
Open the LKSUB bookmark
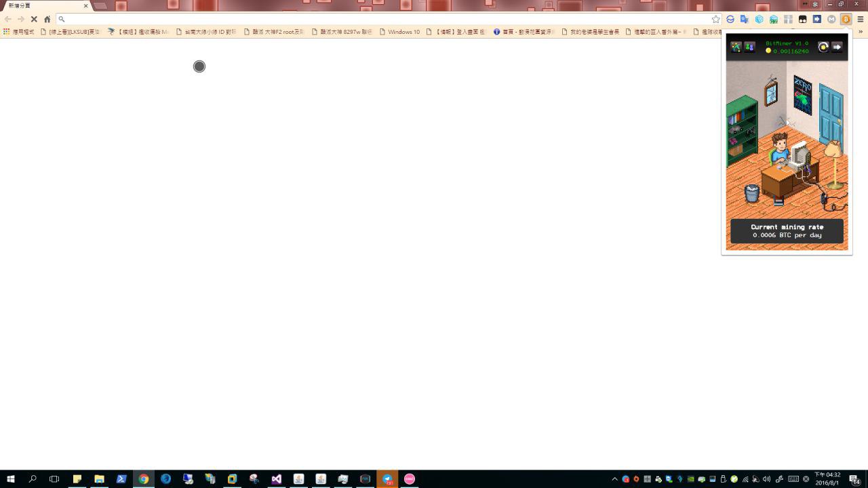pos(71,32)
